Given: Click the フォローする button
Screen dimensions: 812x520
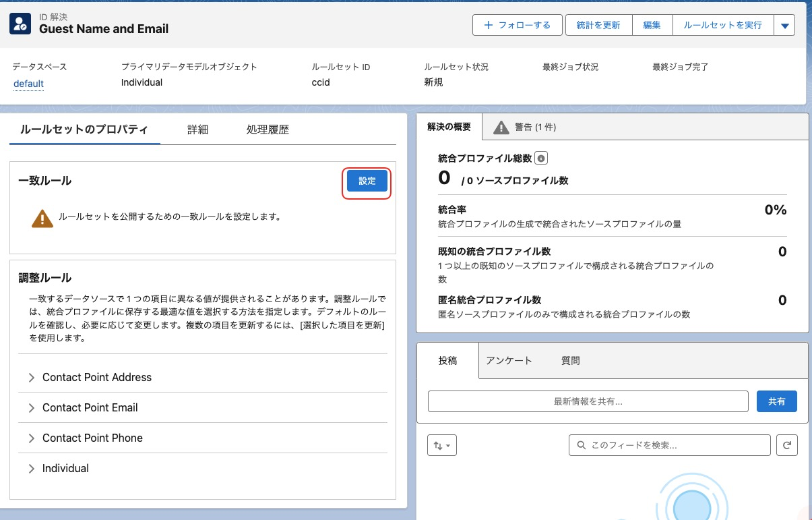Looking at the screenshot, I should 518,26.
